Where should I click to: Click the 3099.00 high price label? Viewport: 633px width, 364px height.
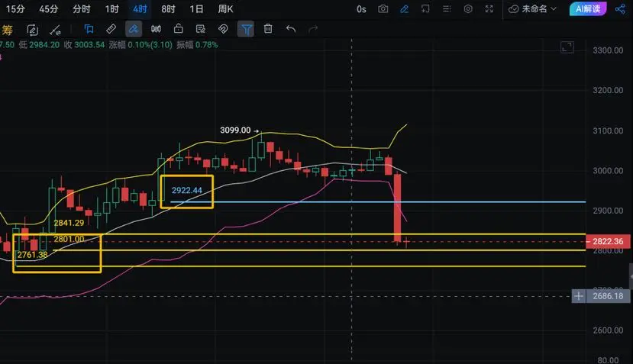pos(235,130)
